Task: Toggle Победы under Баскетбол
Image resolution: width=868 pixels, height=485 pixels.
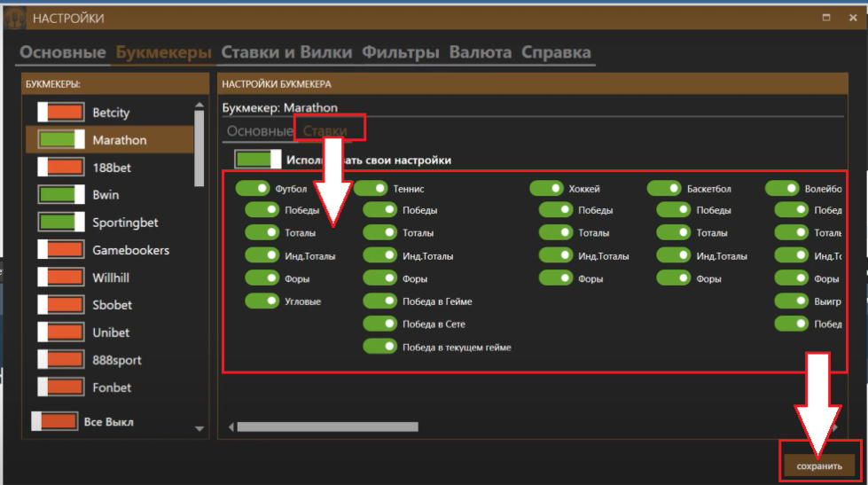Action: [x=674, y=210]
